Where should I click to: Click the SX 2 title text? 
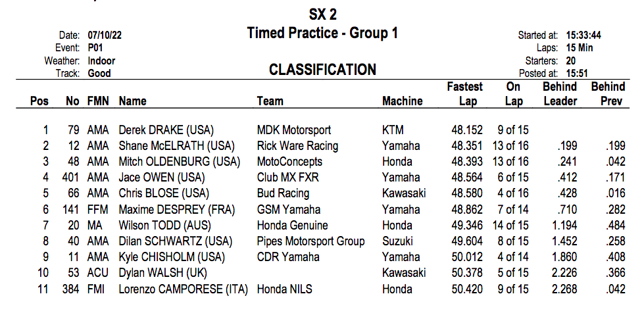coord(322,14)
